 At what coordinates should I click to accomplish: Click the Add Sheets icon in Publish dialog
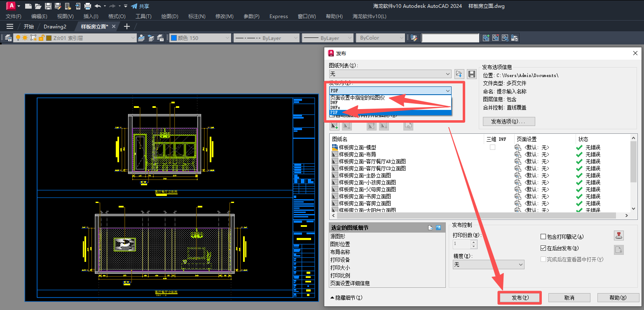pos(334,126)
